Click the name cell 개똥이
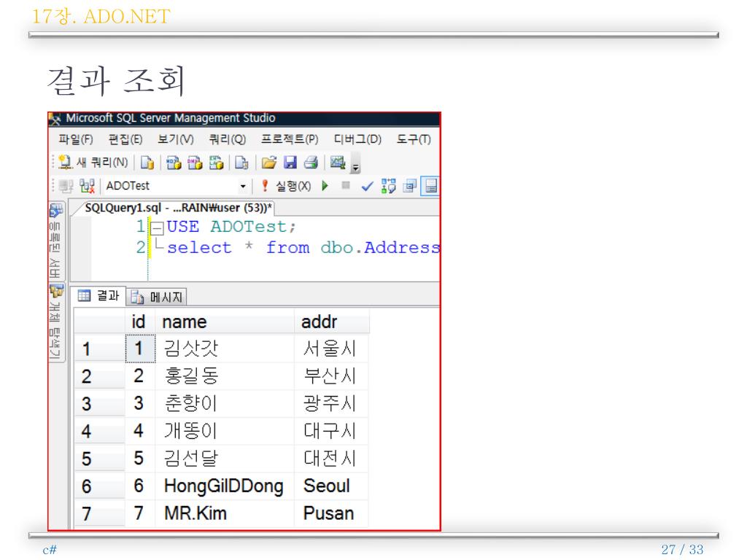This screenshot has width=747, height=560. [x=225, y=432]
